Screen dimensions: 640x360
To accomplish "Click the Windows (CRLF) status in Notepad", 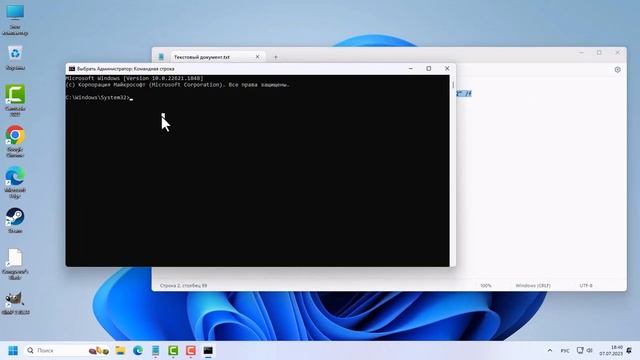I will pos(533,286).
